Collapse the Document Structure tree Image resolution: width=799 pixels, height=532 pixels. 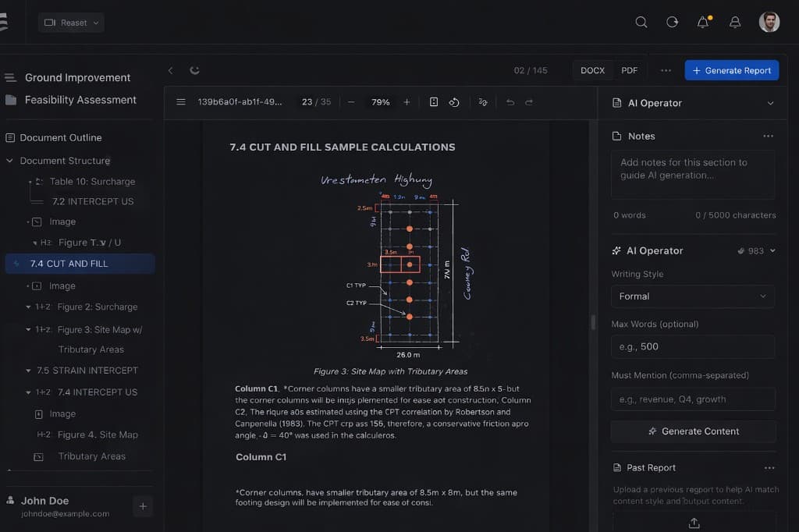9,160
